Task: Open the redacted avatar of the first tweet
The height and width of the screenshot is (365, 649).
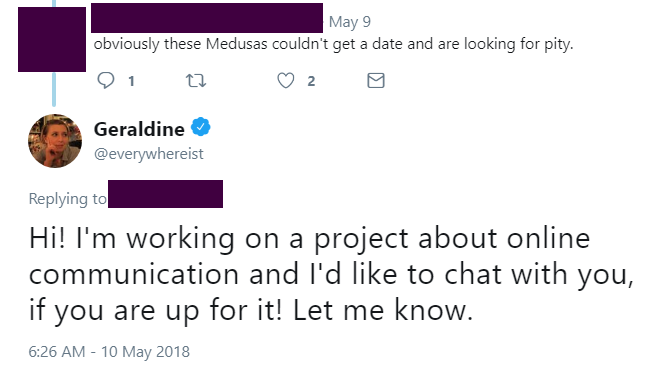Action: point(52,39)
